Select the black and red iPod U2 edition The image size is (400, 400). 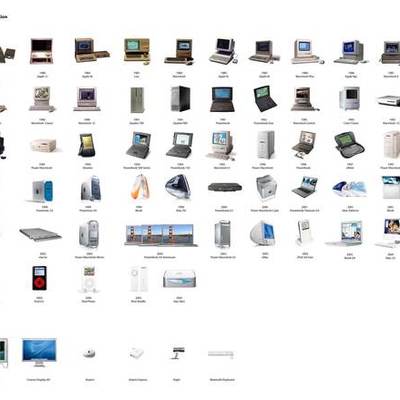pos(39,279)
